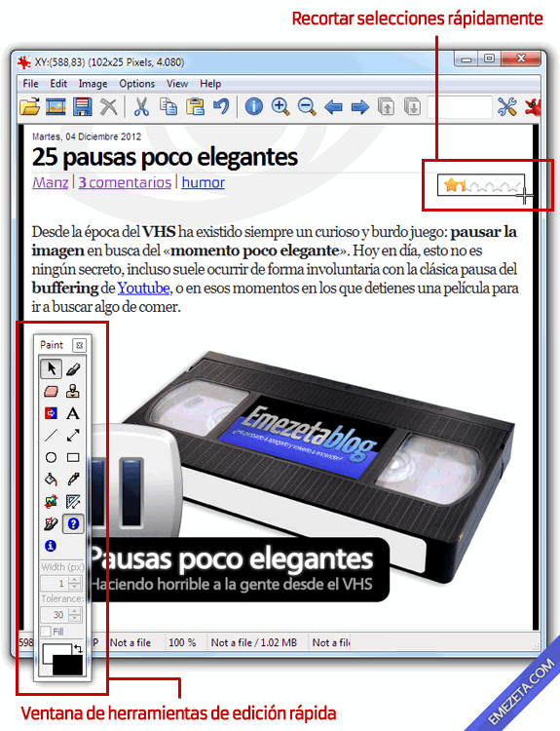Image resolution: width=560 pixels, height=731 pixels.
Task: Delete file using the X toolbar icon
Action: 109,107
